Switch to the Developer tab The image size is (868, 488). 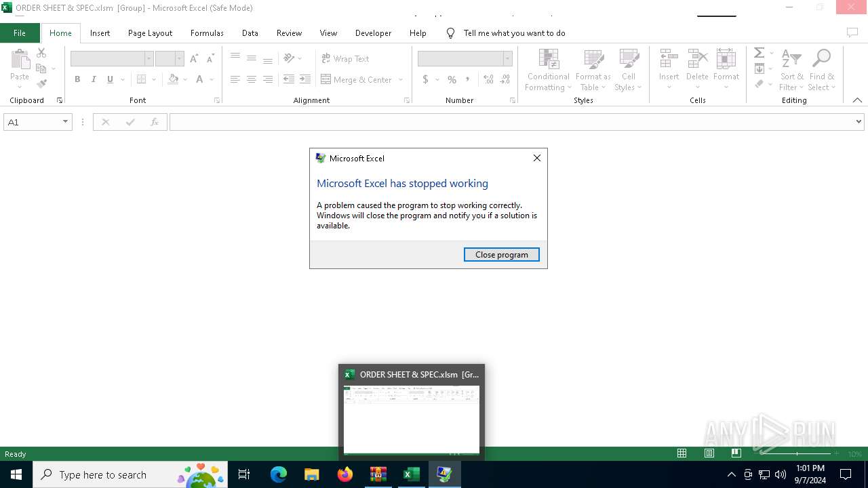pos(373,33)
